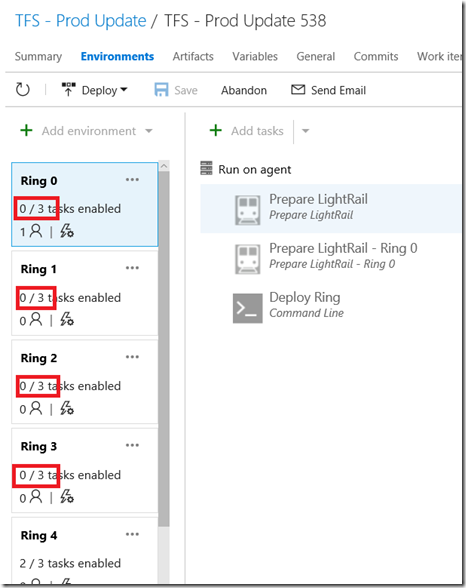Click the refresh icon in toolbar

(22, 90)
